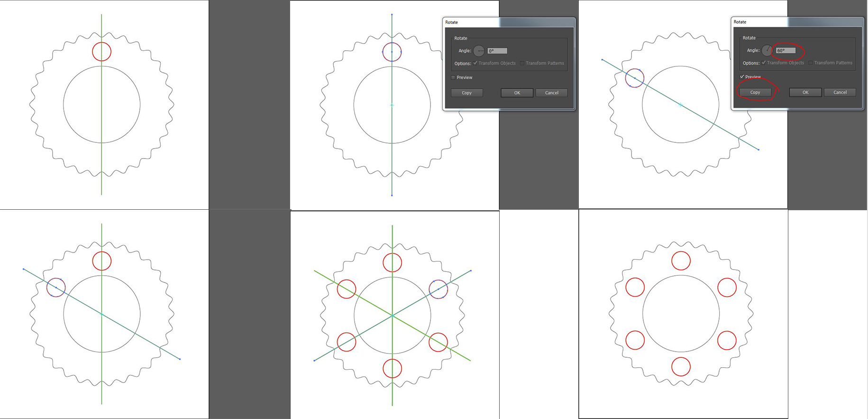Click the Rotate title of the 60° dialog

tap(740, 22)
